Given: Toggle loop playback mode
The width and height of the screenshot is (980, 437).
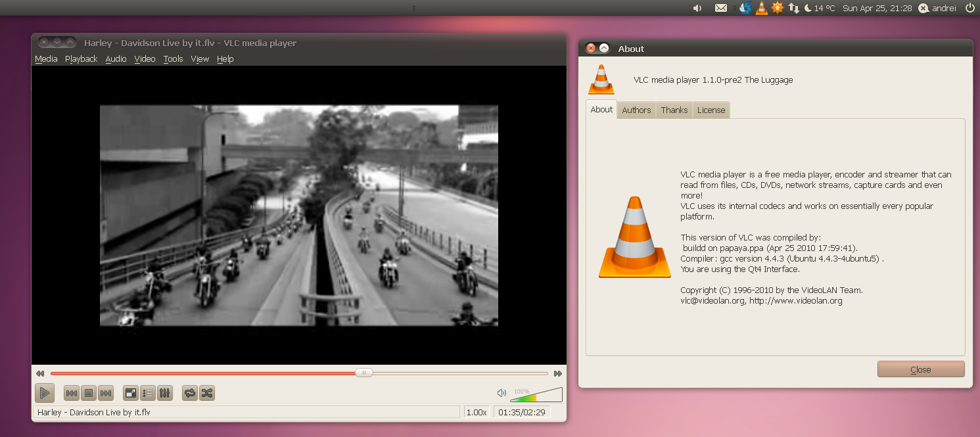Looking at the screenshot, I should pyautogui.click(x=190, y=393).
